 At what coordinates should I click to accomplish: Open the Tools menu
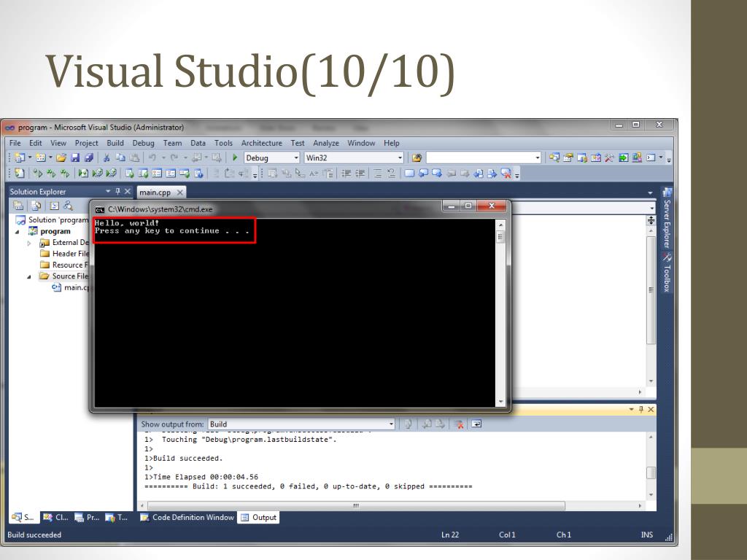click(x=223, y=143)
